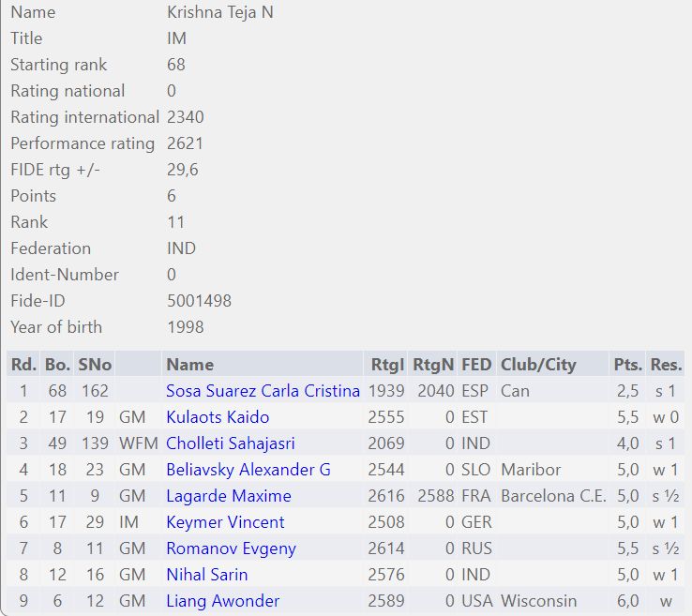
Task: Click the Club/City column header
Action: point(538,365)
